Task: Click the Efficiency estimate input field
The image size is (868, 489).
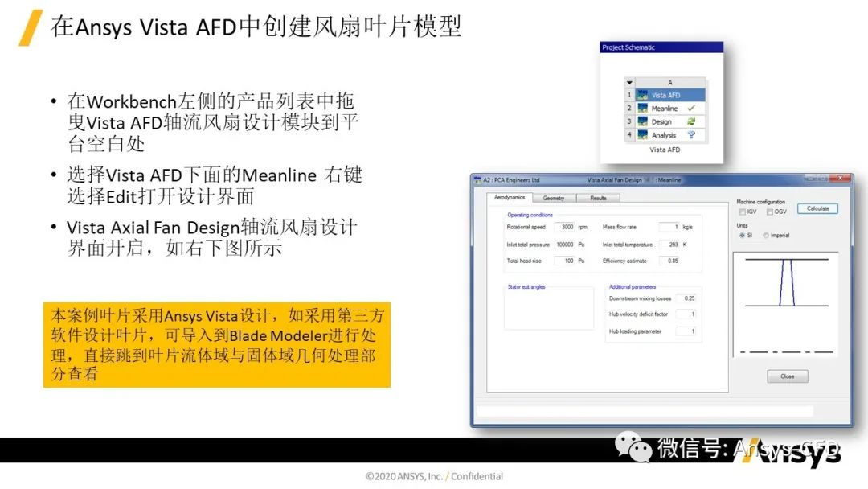Action: point(669,261)
